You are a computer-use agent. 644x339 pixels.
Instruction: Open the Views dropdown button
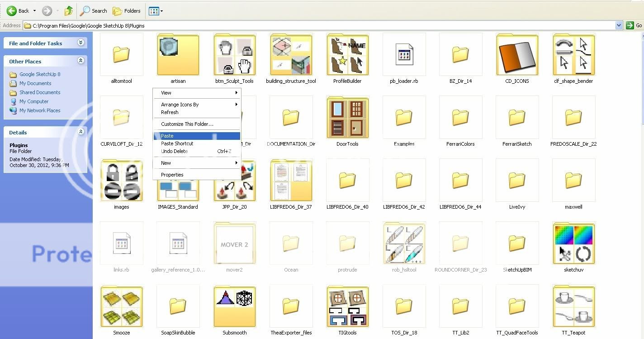(156, 10)
